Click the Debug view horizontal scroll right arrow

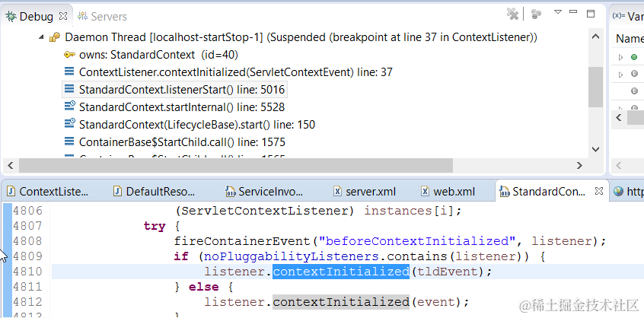point(579,166)
